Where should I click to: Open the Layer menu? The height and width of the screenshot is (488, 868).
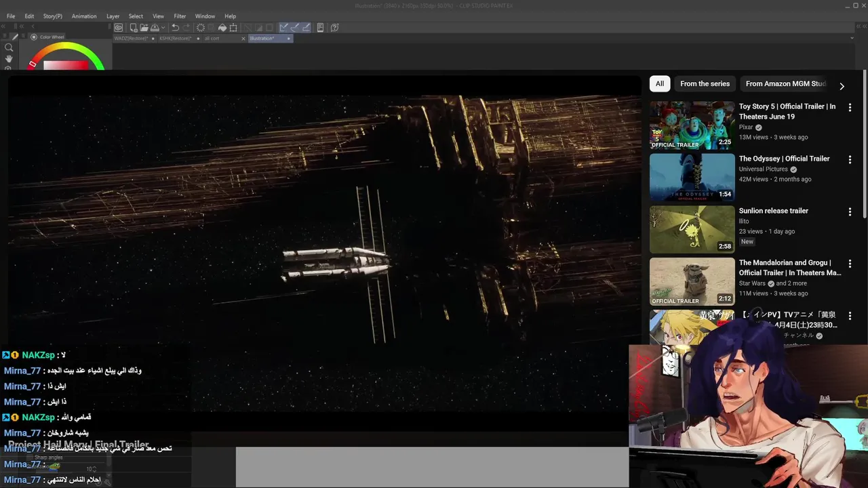(113, 16)
